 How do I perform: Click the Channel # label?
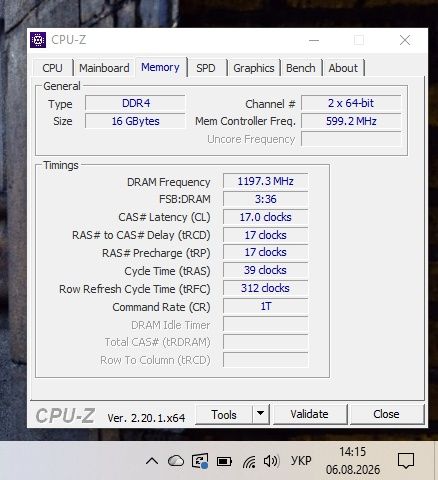[x=270, y=104]
